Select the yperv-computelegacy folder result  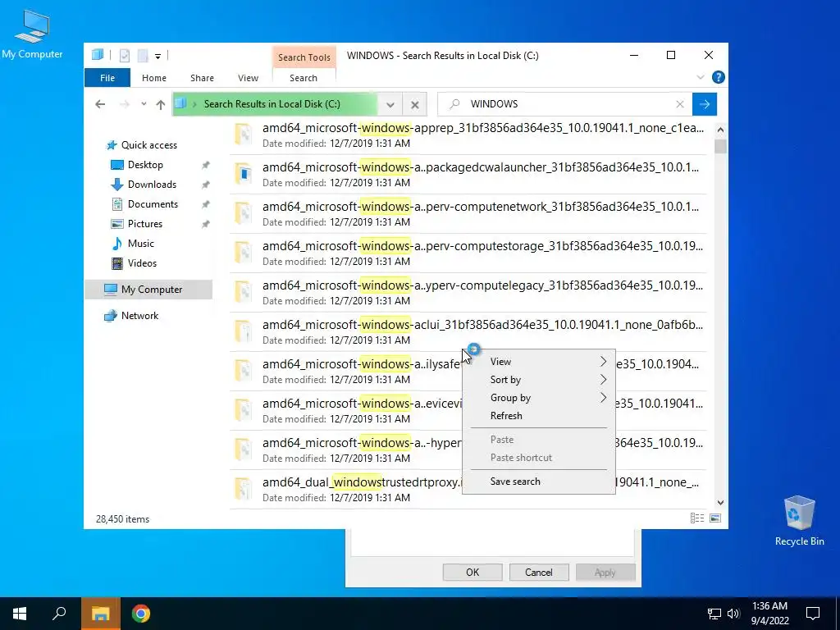coord(468,293)
